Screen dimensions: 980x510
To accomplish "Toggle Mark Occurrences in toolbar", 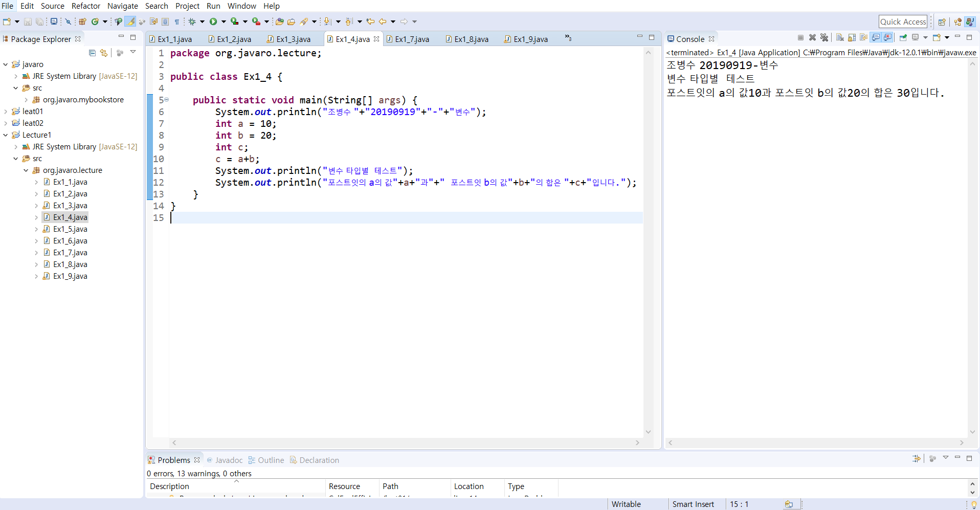I will tap(130, 21).
